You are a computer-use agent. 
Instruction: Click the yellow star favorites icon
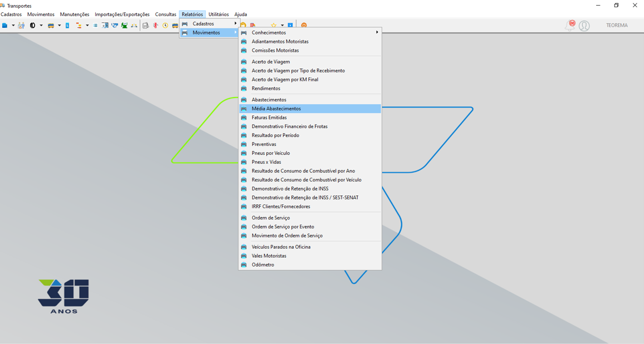tap(274, 25)
